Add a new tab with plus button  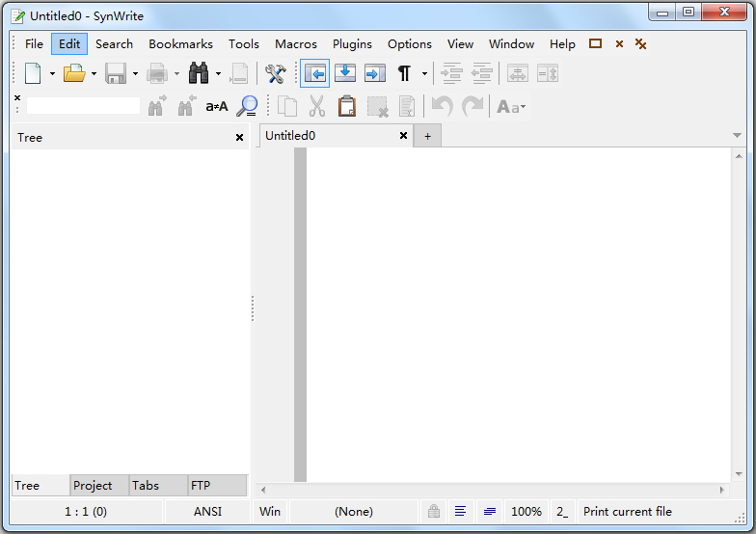[428, 137]
